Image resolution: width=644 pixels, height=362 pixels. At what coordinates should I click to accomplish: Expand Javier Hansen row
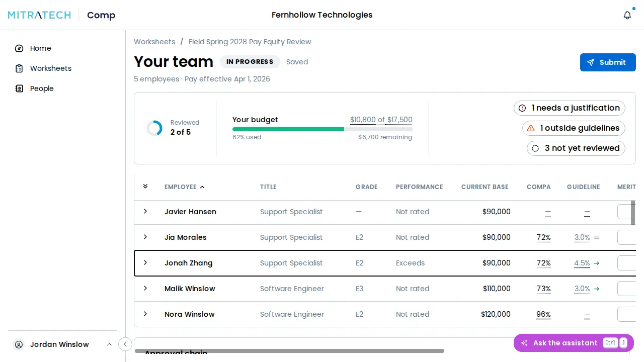coord(145,211)
